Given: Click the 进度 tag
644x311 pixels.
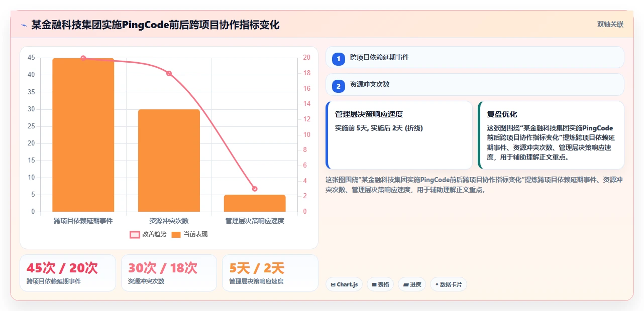Looking at the screenshot, I should (412, 284).
